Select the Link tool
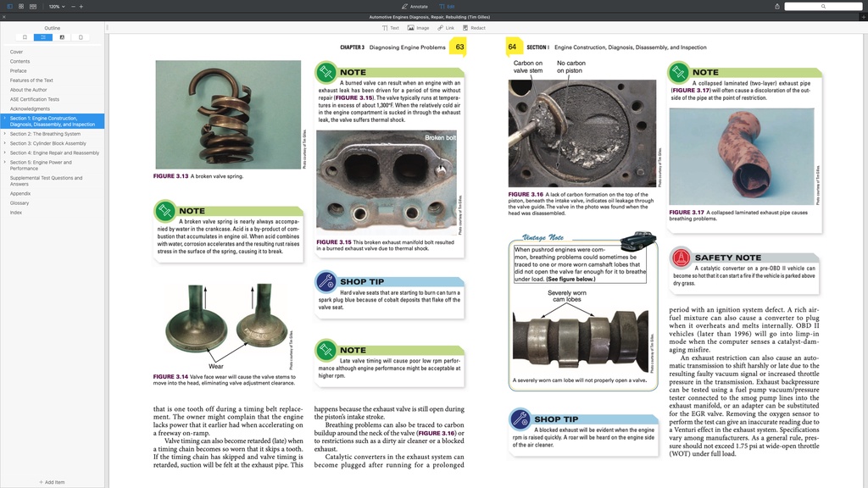 click(x=444, y=28)
